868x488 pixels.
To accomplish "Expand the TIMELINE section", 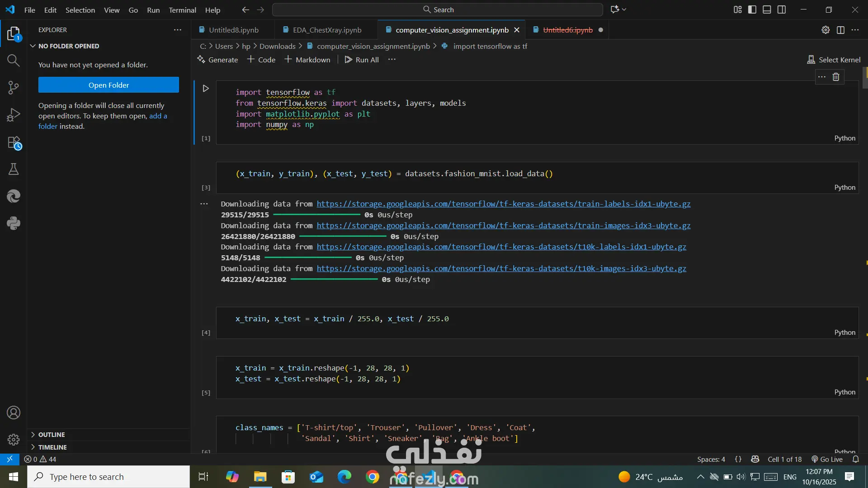I will coord(52,447).
